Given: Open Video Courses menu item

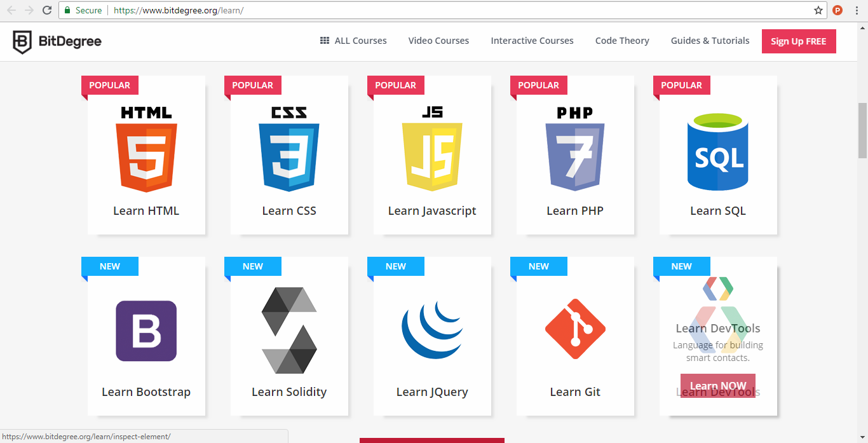Looking at the screenshot, I should 438,41.
